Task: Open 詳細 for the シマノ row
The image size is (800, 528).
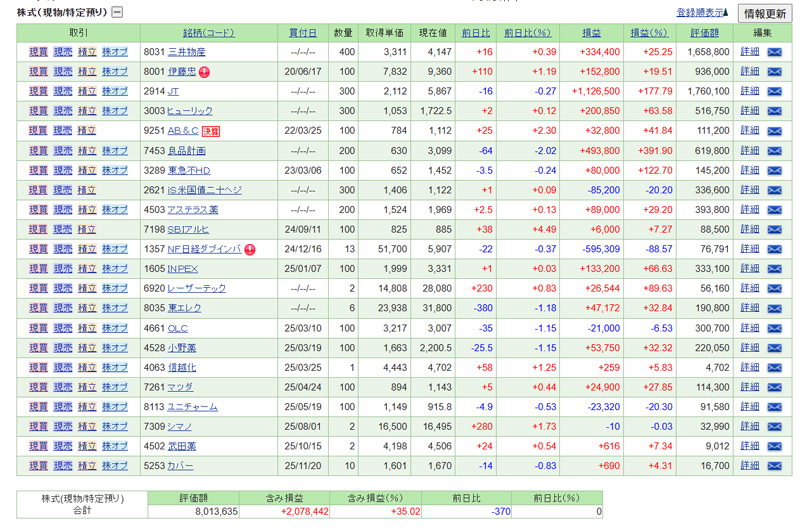Action: point(749,427)
